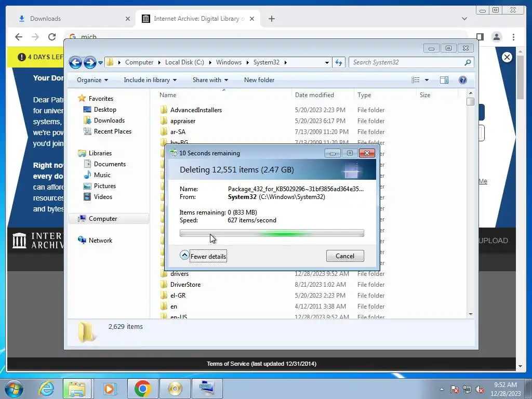Screen dimensions: 532x399
Task: Click Cancel in the deleting dialog
Action: (x=345, y=256)
